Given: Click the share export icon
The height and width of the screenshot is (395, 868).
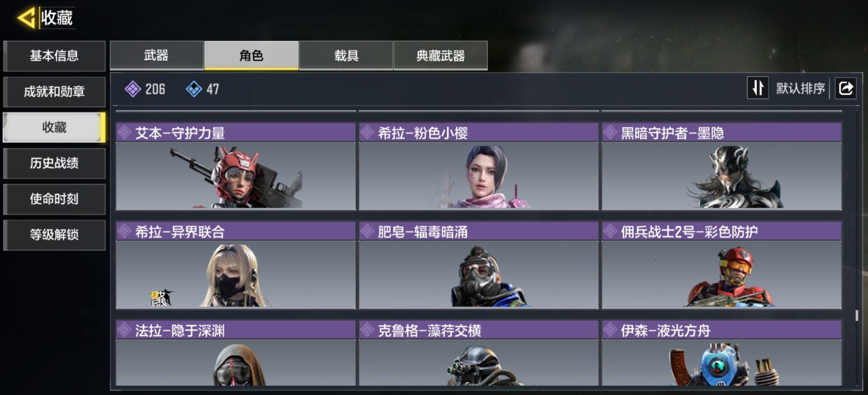Looking at the screenshot, I should [846, 88].
